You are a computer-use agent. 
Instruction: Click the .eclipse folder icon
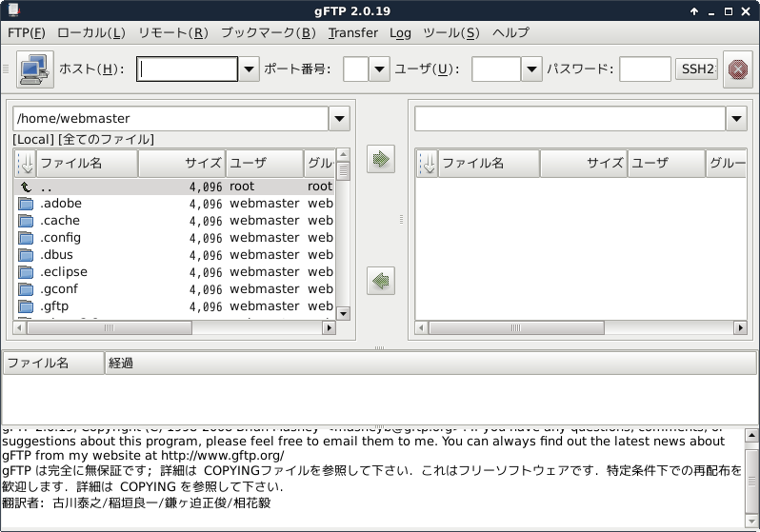coord(26,272)
